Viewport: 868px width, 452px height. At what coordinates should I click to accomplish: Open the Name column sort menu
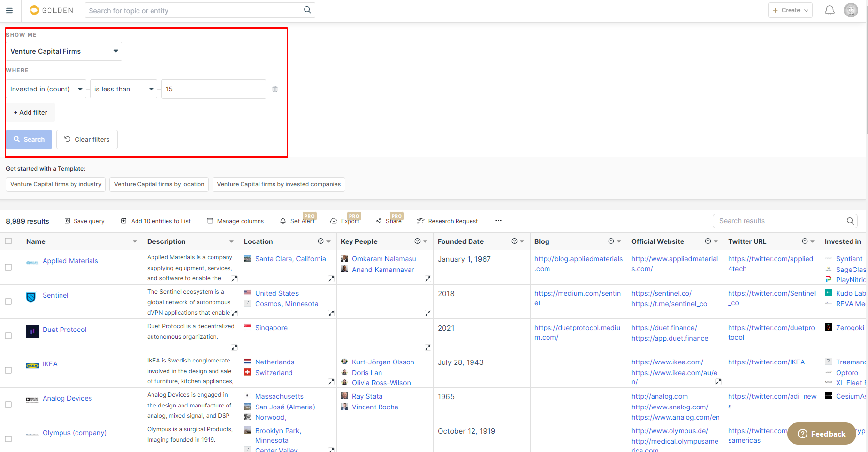coord(135,241)
